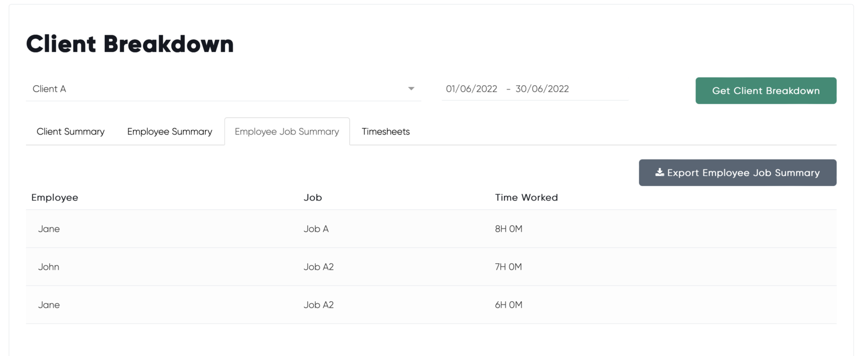Sort by the Employee column header

(55, 198)
